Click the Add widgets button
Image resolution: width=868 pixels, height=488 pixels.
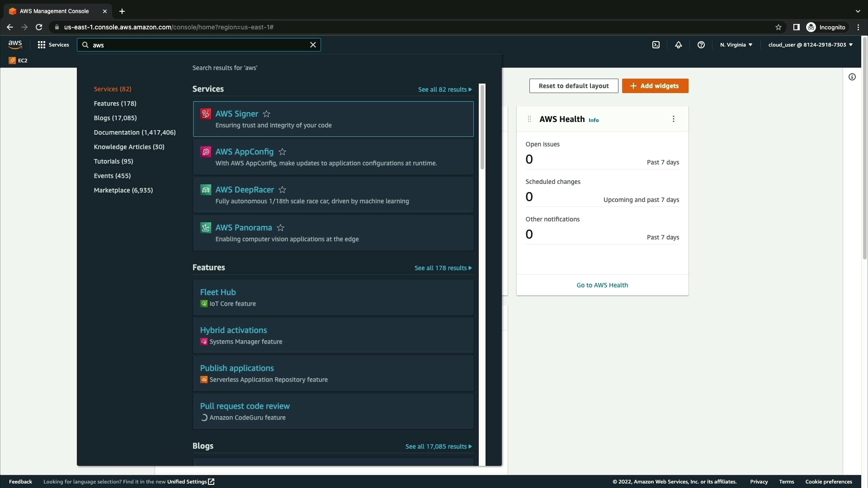pyautogui.click(x=655, y=86)
